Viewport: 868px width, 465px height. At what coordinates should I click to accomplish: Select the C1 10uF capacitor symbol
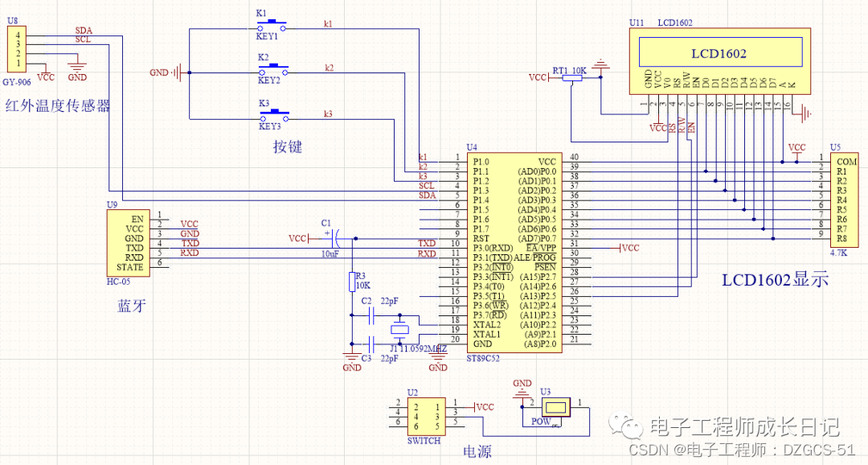pos(335,239)
